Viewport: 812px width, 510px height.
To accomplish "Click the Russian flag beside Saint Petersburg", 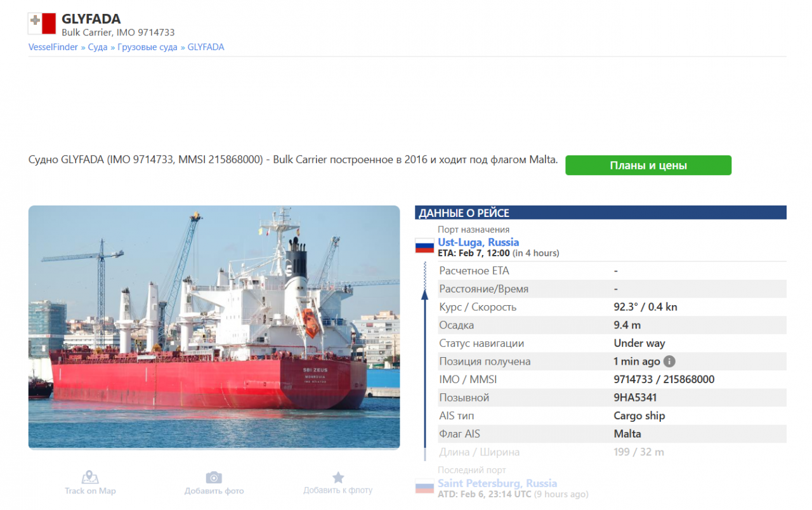I will pos(424,487).
